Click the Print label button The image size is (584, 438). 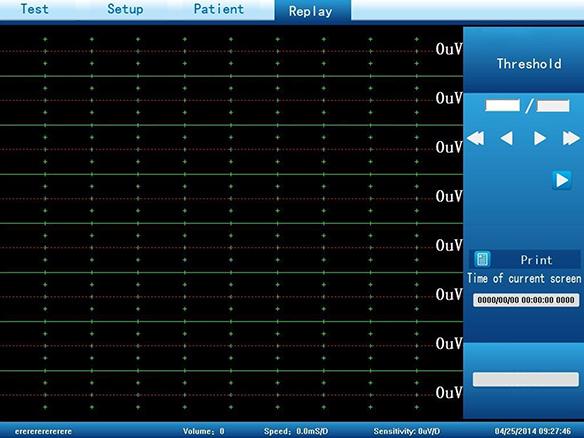tap(536, 260)
